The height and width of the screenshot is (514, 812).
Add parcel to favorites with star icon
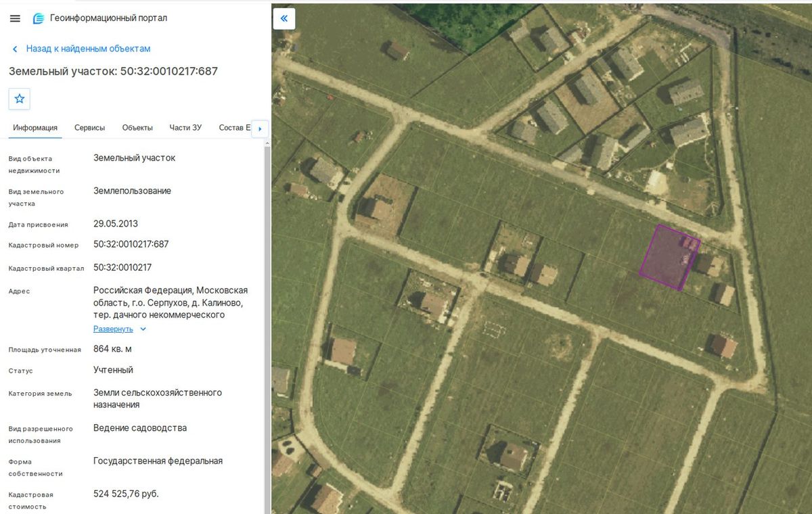pos(20,99)
